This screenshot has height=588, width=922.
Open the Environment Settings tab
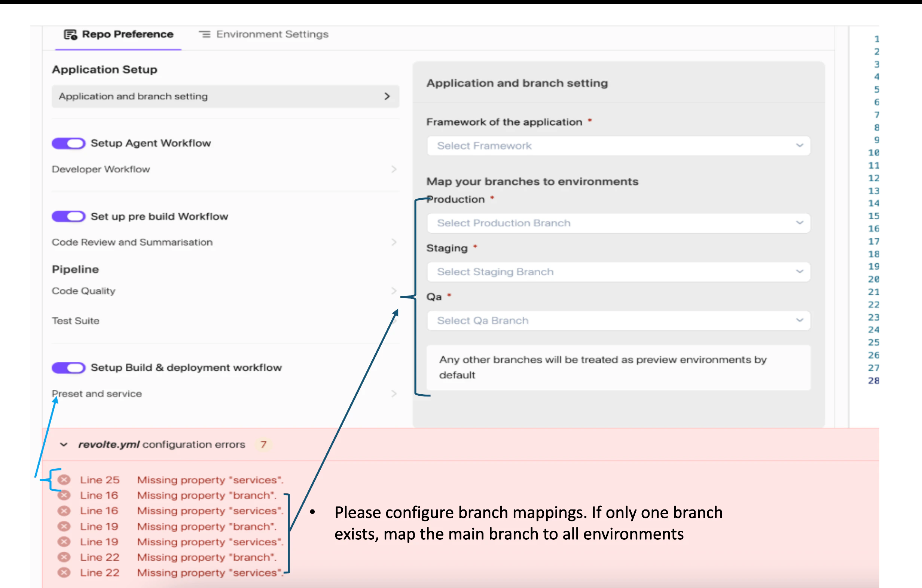[263, 34]
